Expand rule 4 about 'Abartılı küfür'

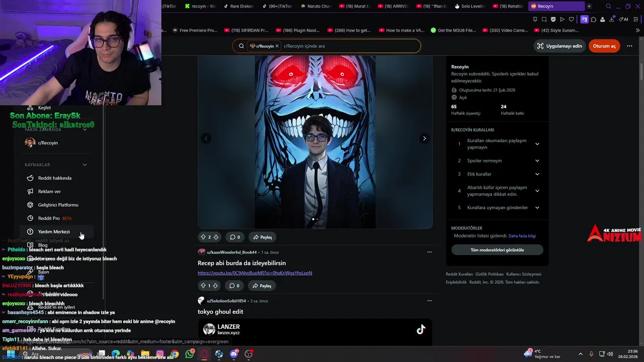click(x=498, y=191)
